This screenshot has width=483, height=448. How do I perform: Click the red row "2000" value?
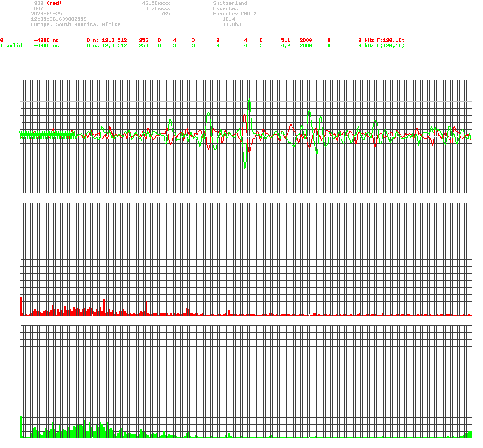[306, 41]
